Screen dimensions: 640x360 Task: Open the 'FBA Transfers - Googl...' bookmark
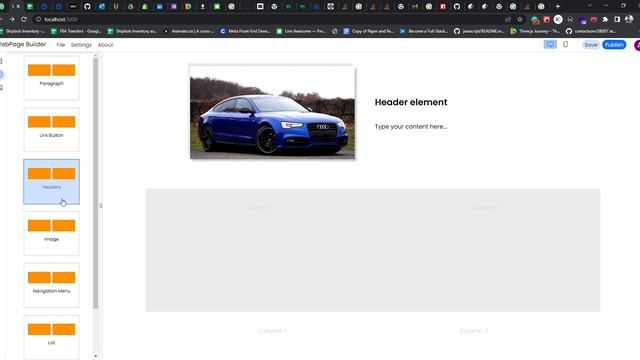pyautogui.click(x=76, y=31)
